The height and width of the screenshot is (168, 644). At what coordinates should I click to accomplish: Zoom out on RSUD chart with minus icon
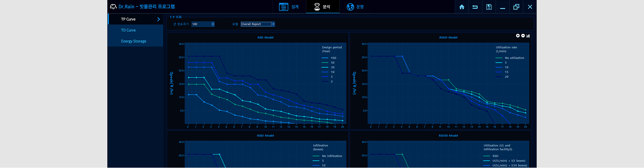pyautogui.click(x=523, y=36)
